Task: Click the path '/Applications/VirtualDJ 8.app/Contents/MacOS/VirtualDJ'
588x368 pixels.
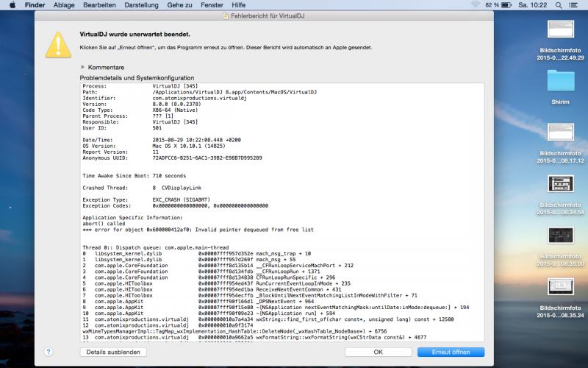Action: (x=234, y=92)
